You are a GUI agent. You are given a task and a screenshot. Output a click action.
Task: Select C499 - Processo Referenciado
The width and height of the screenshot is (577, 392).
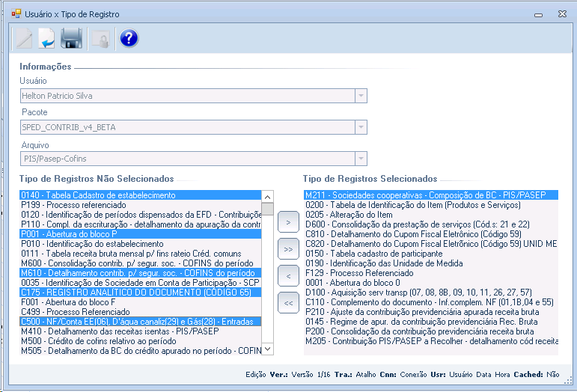[x=140, y=312]
